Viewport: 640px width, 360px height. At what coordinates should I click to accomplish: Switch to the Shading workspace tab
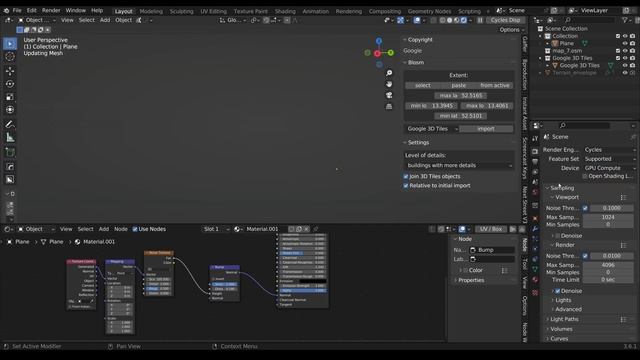tap(285, 11)
